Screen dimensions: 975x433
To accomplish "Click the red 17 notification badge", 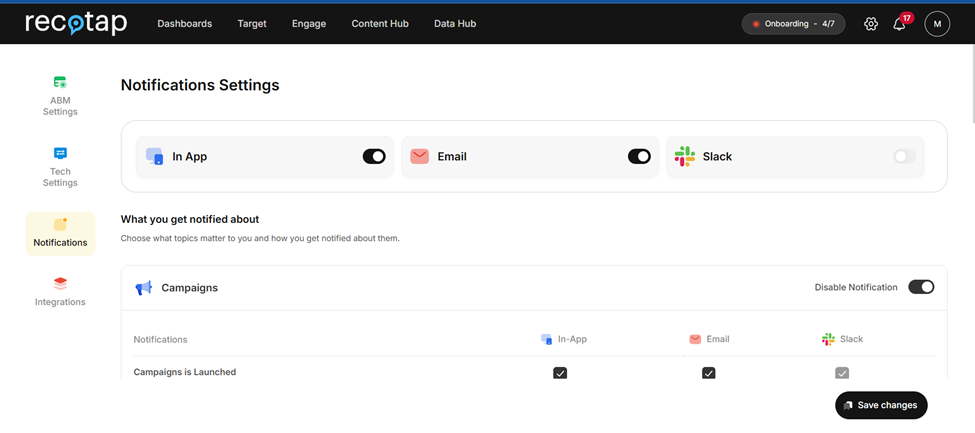I will click(x=907, y=18).
